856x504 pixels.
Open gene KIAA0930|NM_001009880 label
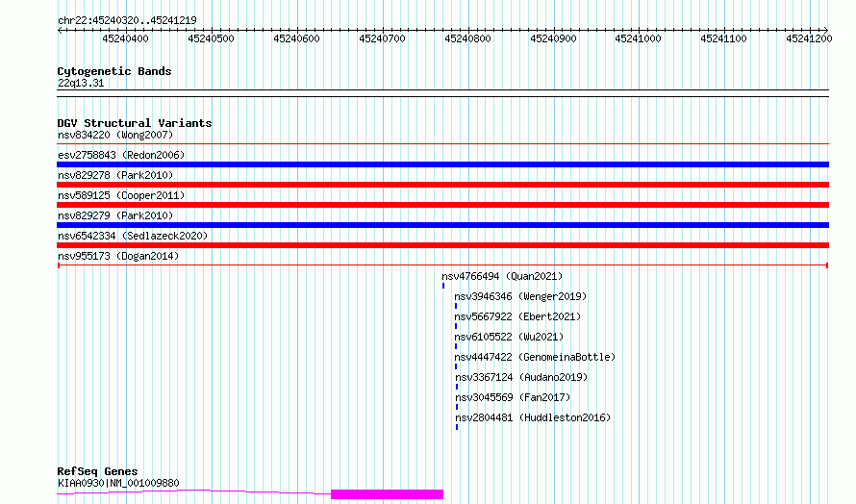click(118, 483)
